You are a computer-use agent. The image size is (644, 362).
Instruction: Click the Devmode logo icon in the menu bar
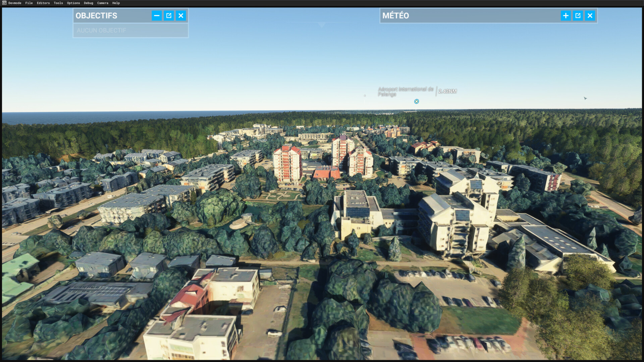pos(4,3)
